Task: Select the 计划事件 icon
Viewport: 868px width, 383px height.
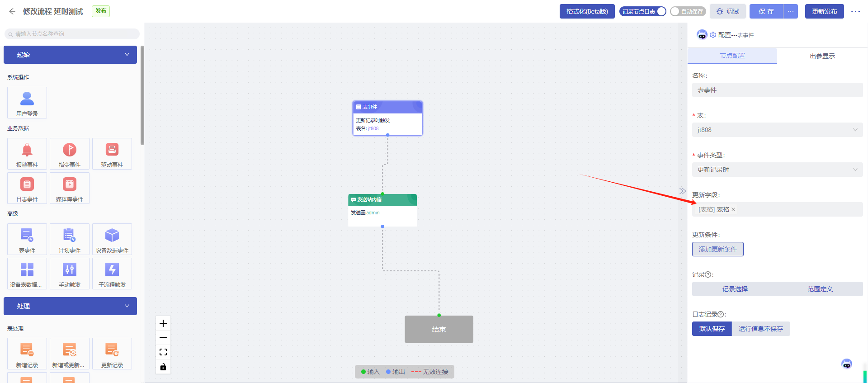Action: point(70,235)
